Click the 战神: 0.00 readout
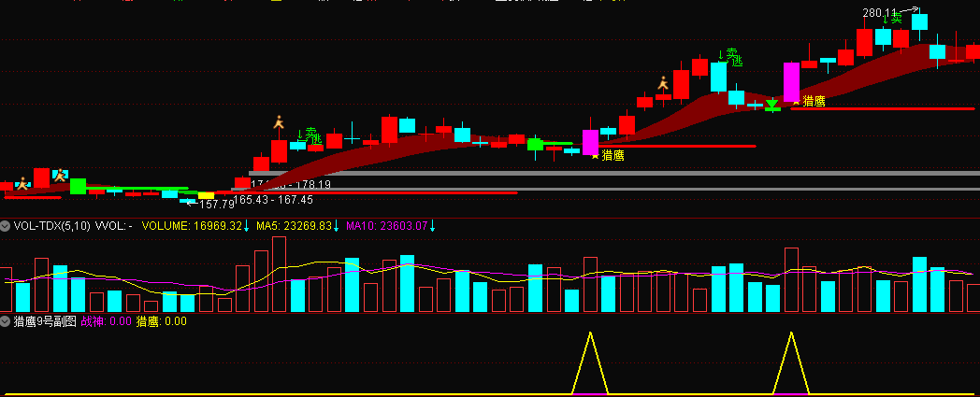Screen dimensions: 980x397 [107, 321]
